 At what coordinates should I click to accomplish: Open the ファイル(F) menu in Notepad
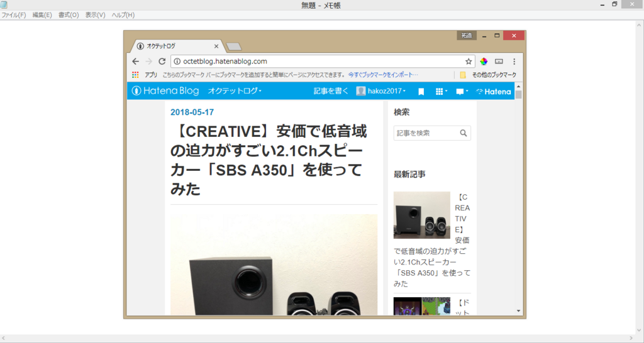pyautogui.click(x=14, y=15)
